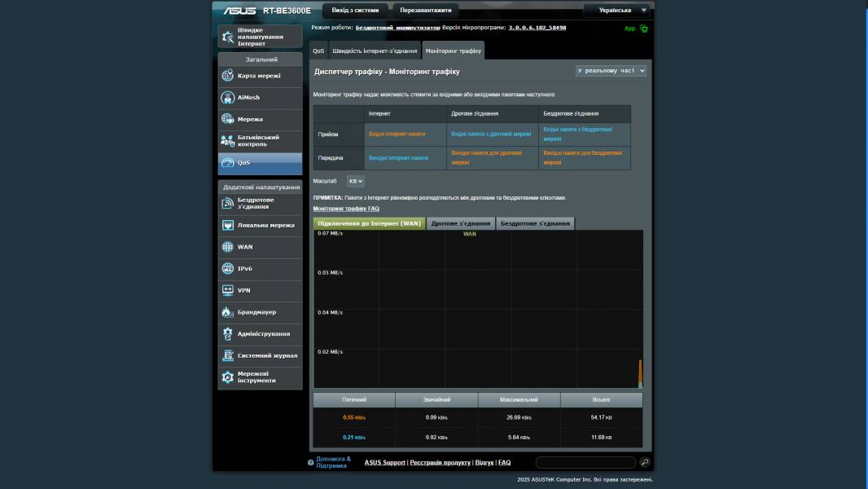Open the Масштаб KB unit dropdown
Screen dimensions: 868x489
click(x=355, y=181)
